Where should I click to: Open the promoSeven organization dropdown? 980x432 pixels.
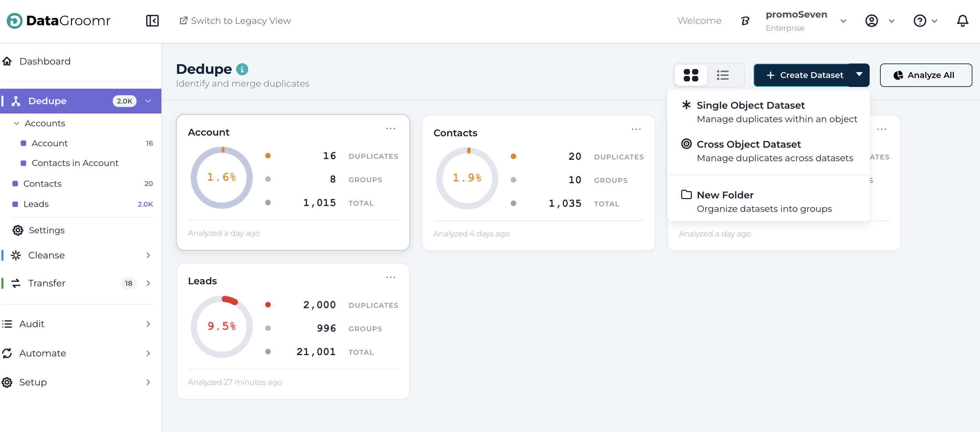tap(843, 21)
